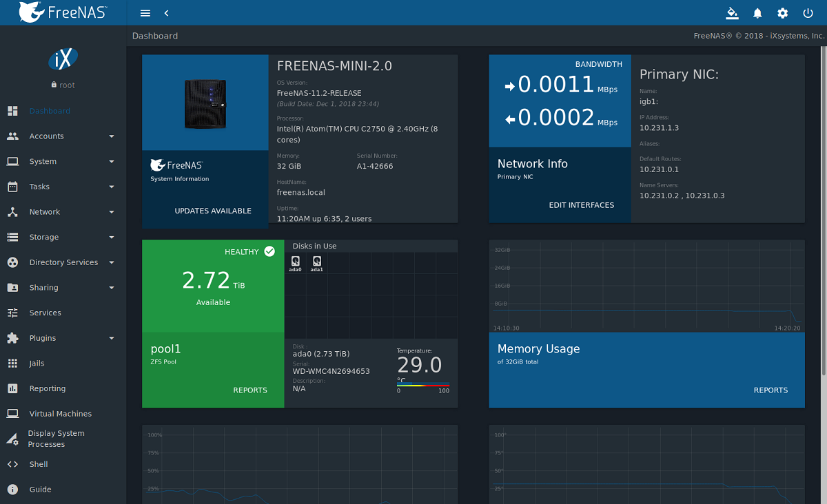
Task: Click the Tasks calendar icon
Action: (x=12, y=187)
